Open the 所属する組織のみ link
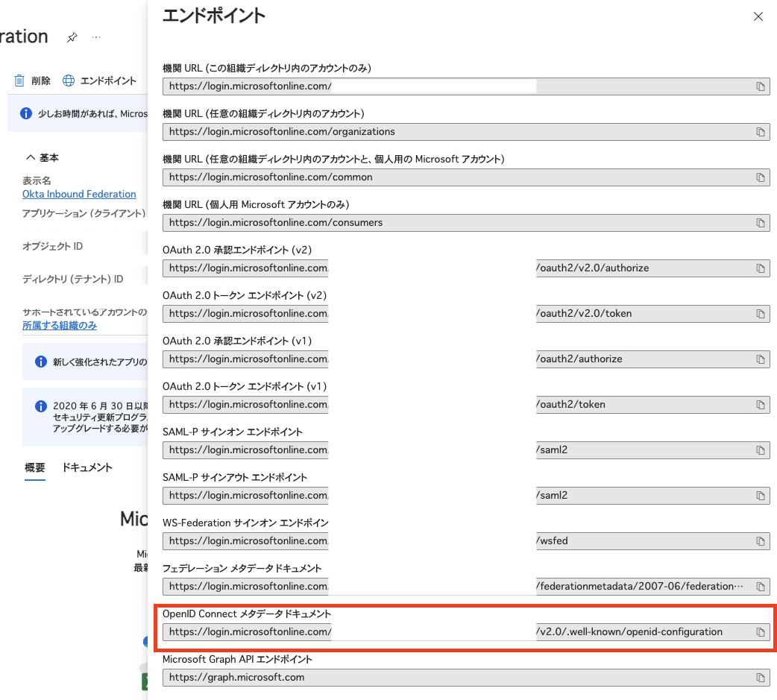Viewport: 777px width, 700px height. (60, 325)
